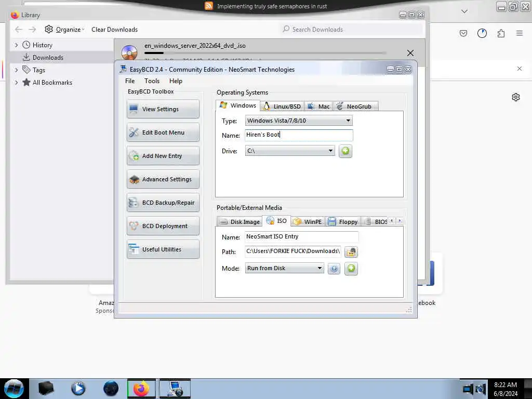
Task: Add ISO entry with green plus icon
Action: (x=351, y=269)
